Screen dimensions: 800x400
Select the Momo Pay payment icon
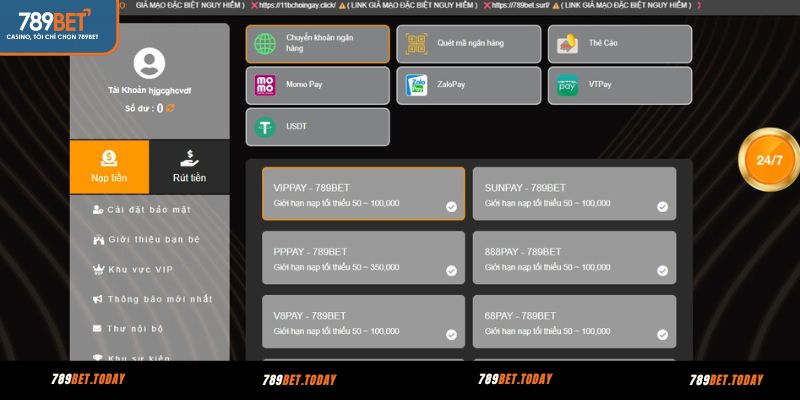click(x=265, y=85)
